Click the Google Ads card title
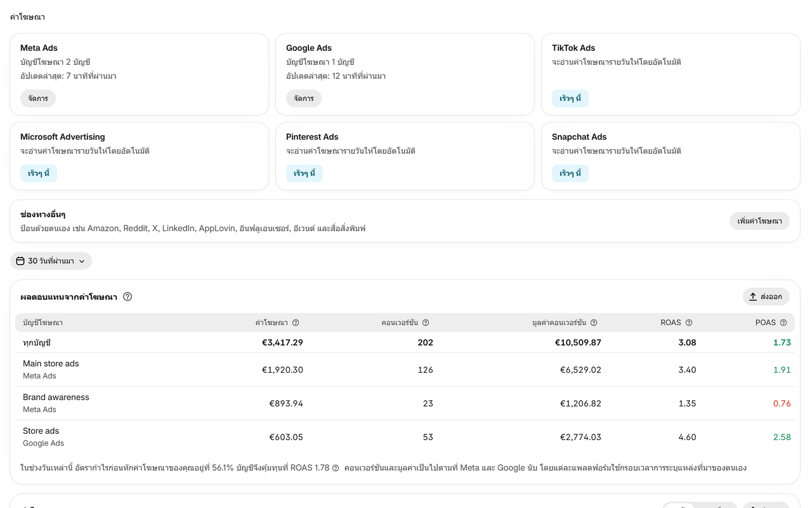Viewport: 812px width, 508px height. tap(309, 48)
